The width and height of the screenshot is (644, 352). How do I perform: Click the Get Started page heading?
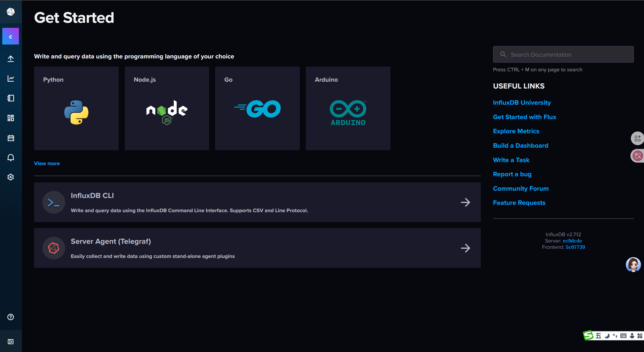coord(74,18)
